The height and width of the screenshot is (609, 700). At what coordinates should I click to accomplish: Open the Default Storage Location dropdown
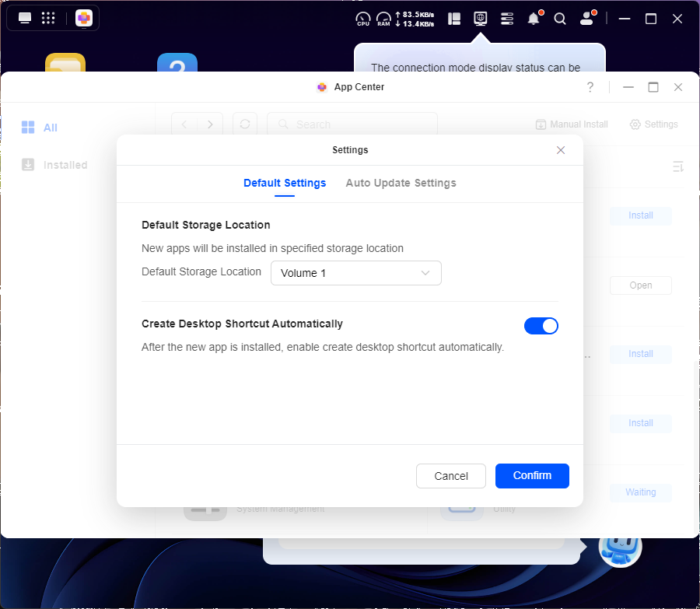click(x=355, y=273)
